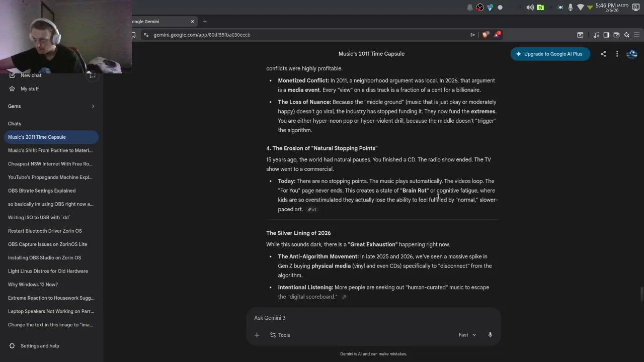The image size is (644, 362).
Task: Select the "Why Windows 12 Now?" chat
Action: pos(33,285)
